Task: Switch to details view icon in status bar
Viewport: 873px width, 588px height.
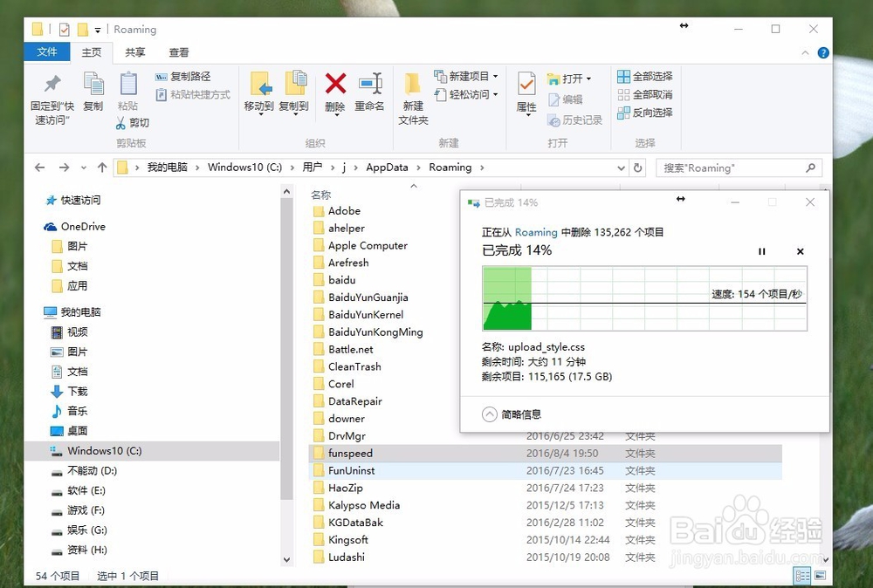Action: (x=802, y=576)
